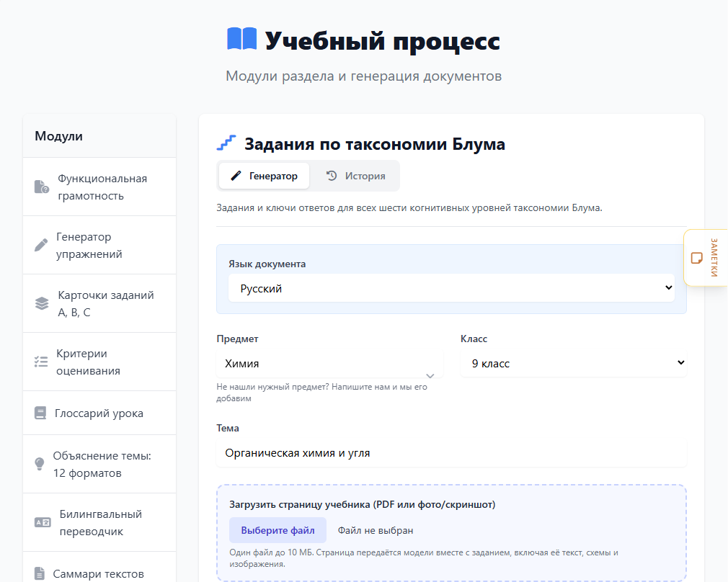Image resolution: width=728 pixels, height=582 pixels.
Task: Click the Загрузить страницу учебника label
Action: point(362,504)
